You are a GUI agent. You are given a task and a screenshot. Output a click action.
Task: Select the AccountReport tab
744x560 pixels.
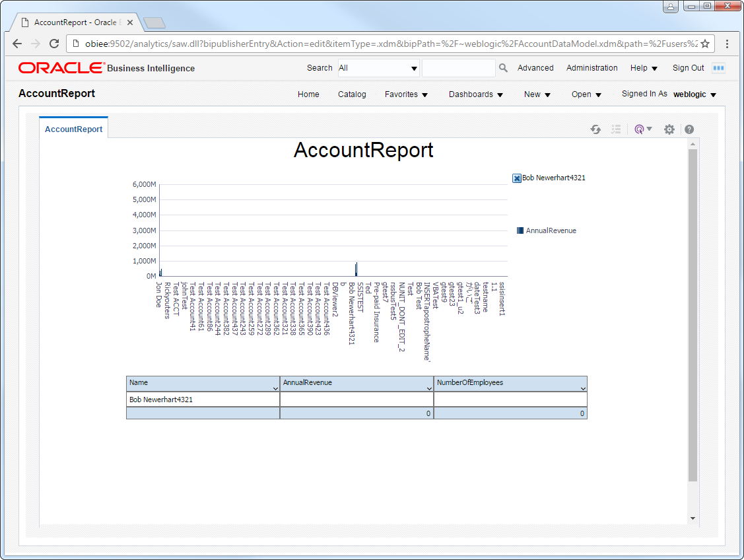(x=73, y=129)
